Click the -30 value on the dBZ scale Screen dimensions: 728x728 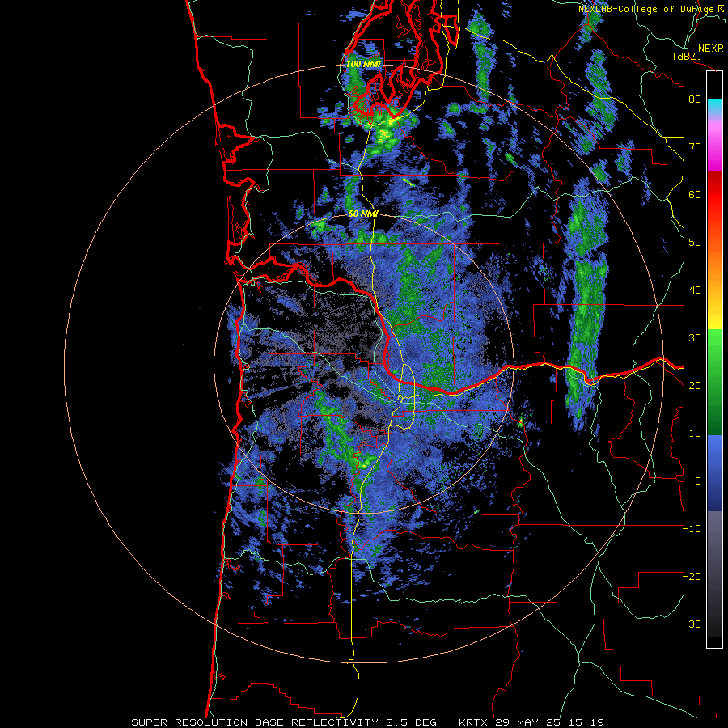(692, 624)
